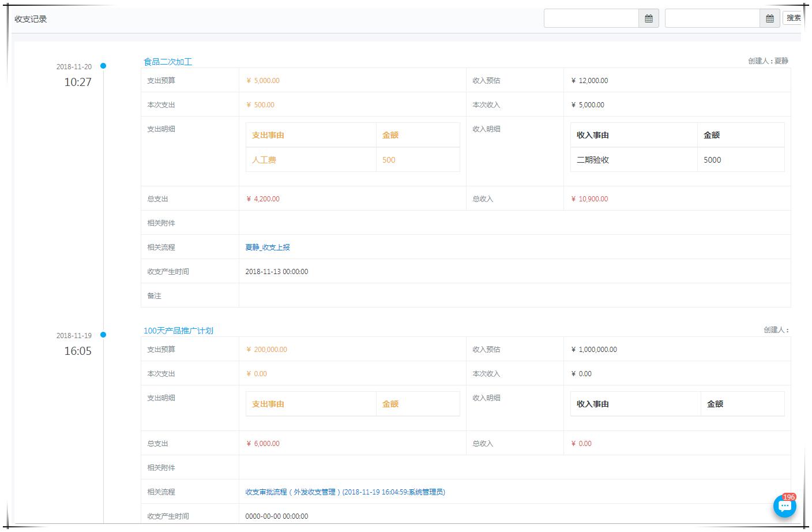Click inside the first date input field

[591, 18]
